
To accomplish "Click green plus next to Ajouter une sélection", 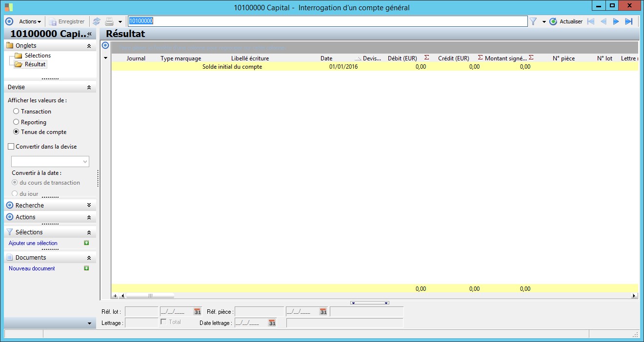I will tap(86, 243).
